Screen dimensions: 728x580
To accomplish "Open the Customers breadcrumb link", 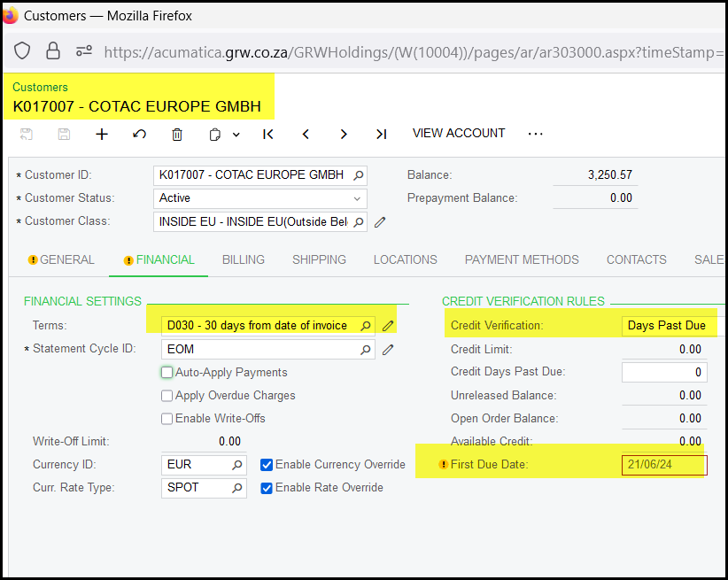I will click(x=40, y=88).
